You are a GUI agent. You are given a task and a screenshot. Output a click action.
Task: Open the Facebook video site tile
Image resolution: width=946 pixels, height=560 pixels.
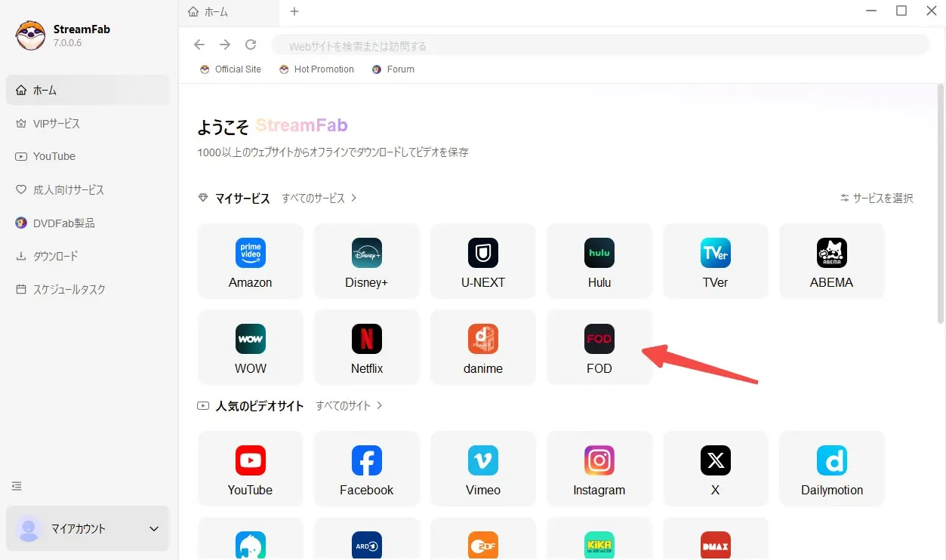coord(366,469)
